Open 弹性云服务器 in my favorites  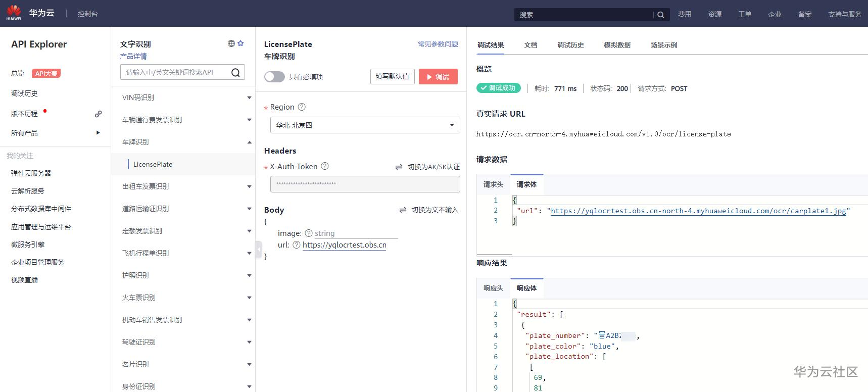coord(31,173)
